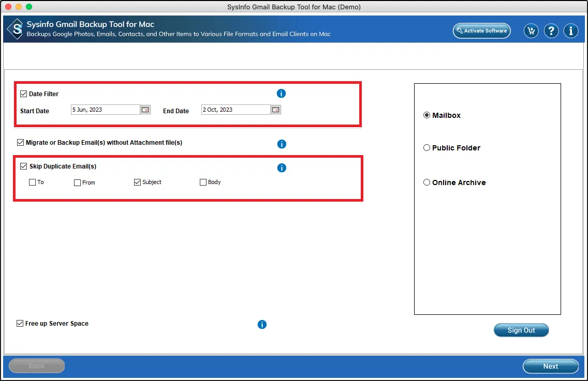The width and height of the screenshot is (588, 381).
Task: Click the greyed Back button
Action: pyautogui.click(x=36, y=366)
